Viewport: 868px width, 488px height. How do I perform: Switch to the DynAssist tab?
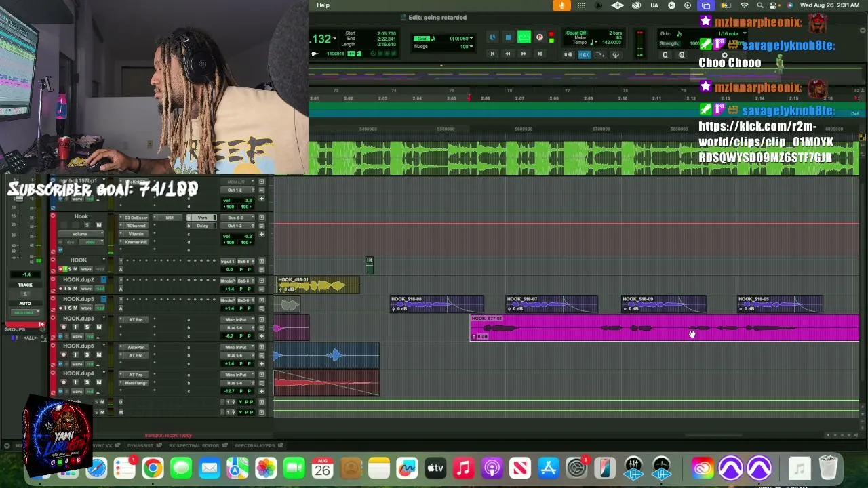140,445
